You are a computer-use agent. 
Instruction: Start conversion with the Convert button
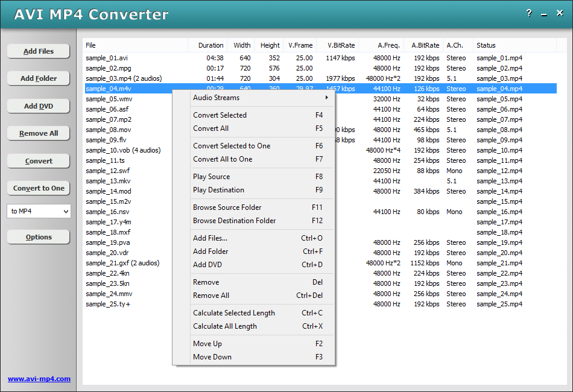38,160
